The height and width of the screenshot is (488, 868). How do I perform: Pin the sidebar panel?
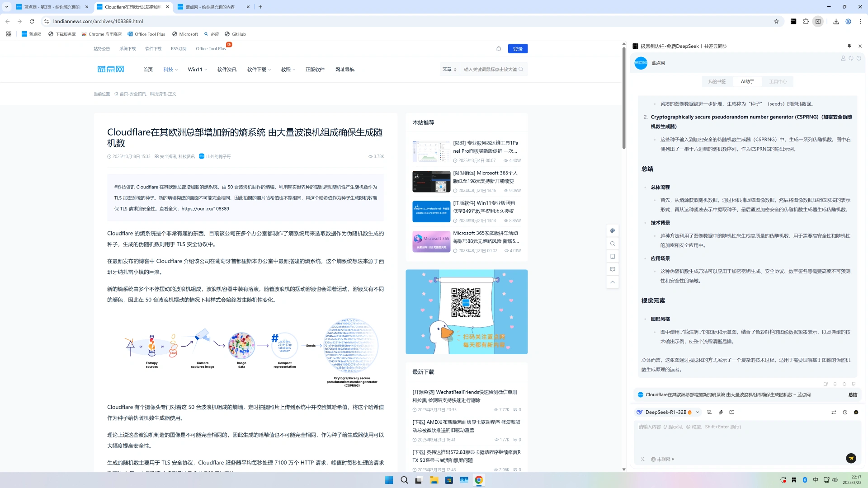[849, 46]
